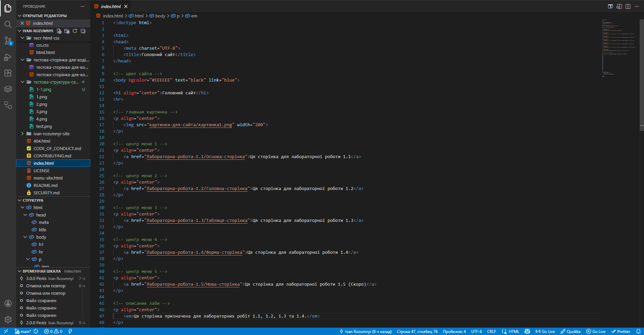Toggle the Go Live server with broadcast icon
The height and width of the screenshot is (335, 644).
point(545,331)
